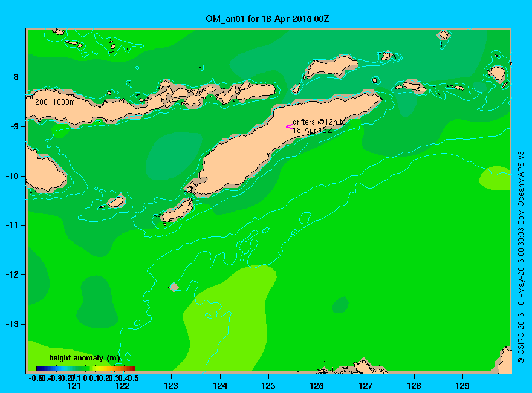This screenshot has width=532, height=393.
Task: Click the map title 'OM_an01 for 18-Apr-2016 00Z'
Action: click(x=267, y=19)
